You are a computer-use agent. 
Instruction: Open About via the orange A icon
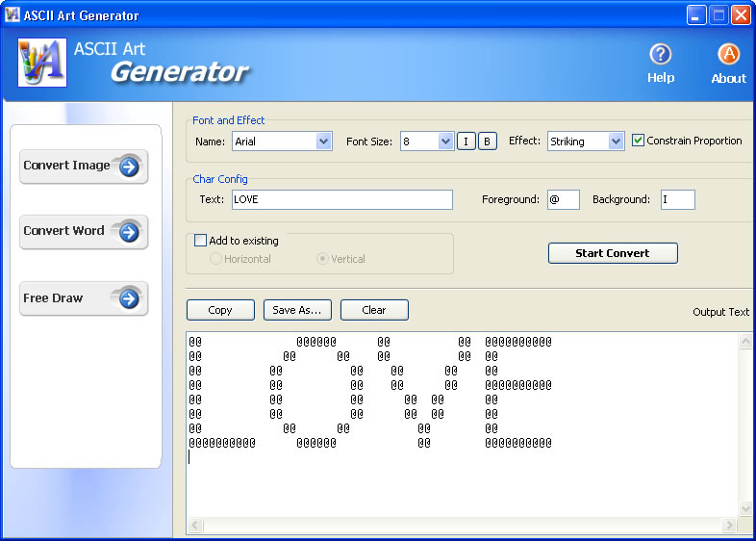728,54
